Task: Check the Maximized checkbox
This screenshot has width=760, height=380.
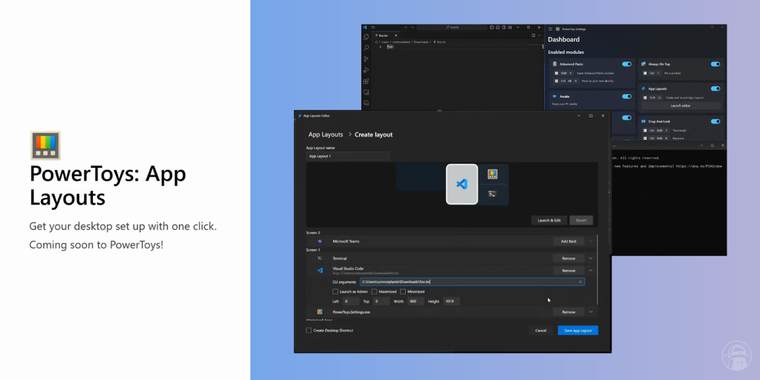Action: click(x=374, y=292)
